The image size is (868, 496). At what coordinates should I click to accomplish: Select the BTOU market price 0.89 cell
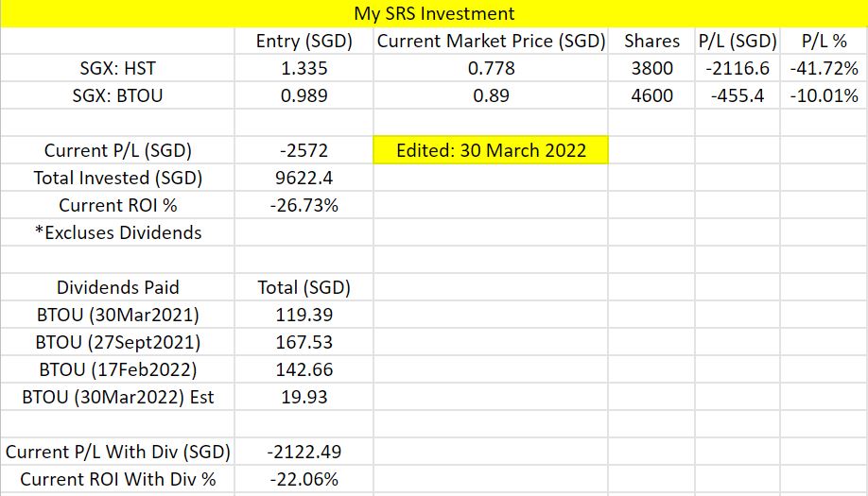click(491, 95)
